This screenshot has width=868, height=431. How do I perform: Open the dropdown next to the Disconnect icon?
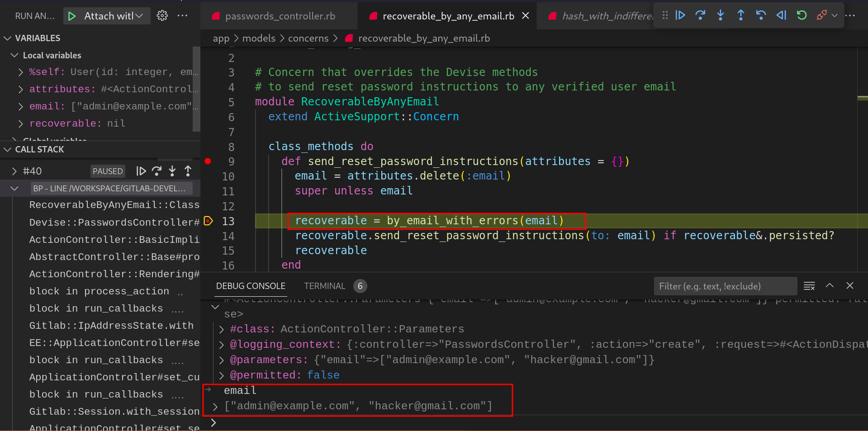835,15
